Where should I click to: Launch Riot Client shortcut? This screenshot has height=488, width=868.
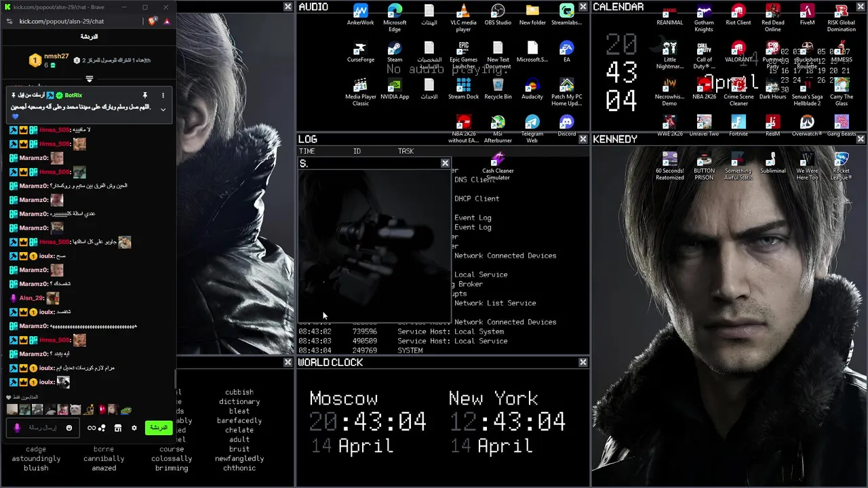[x=738, y=15]
